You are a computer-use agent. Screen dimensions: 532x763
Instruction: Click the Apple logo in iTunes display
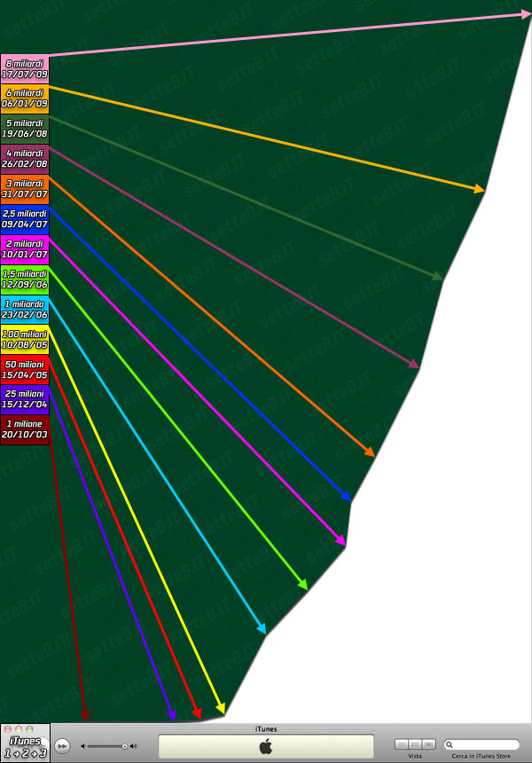click(x=266, y=747)
